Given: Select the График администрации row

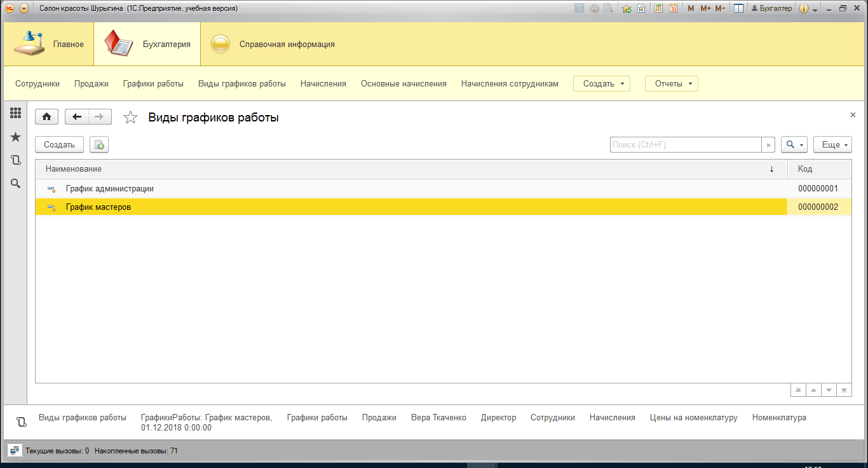Looking at the screenshot, I should point(444,189).
